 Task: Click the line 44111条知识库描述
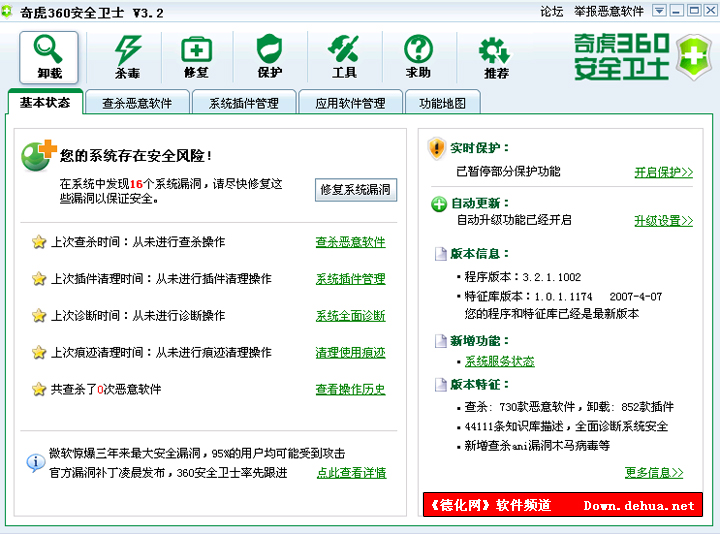point(566,426)
